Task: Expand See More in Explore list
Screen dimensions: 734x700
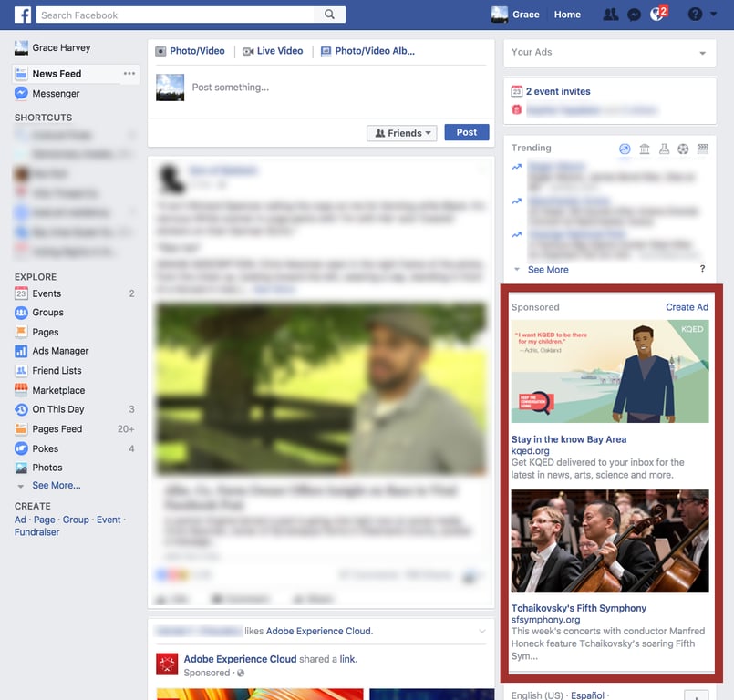Action: pos(57,485)
